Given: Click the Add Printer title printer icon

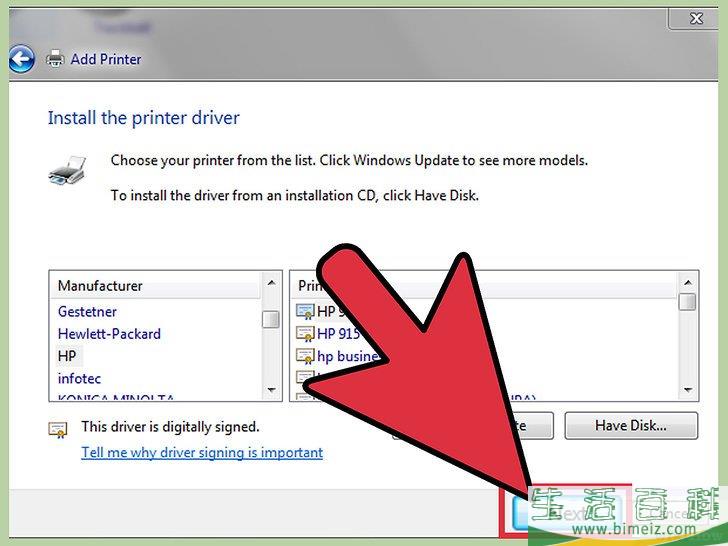Looking at the screenshot, I should click(x=55, y=59).
